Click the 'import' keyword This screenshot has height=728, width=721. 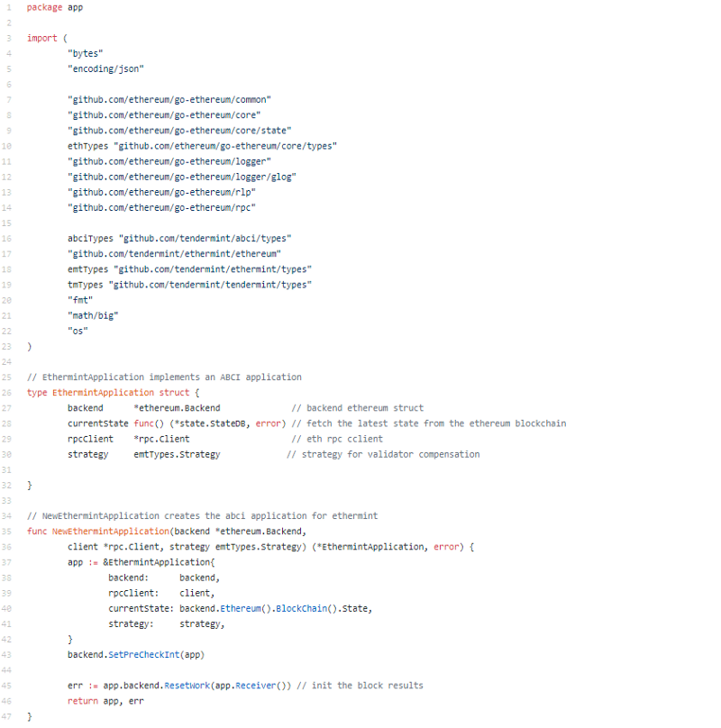pos(41,39)
